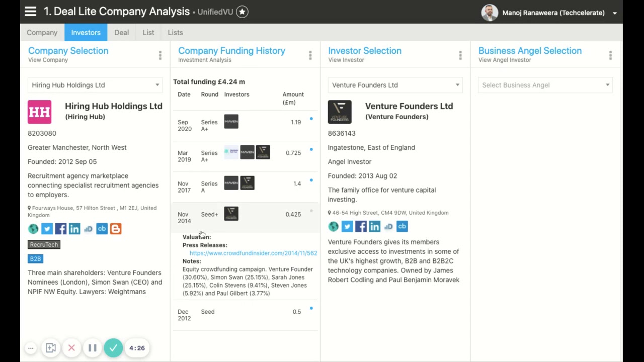Image resolution: width=644 pixels, height=362 pixels.
Task: Switch to the Company tab
Action: 42,33
